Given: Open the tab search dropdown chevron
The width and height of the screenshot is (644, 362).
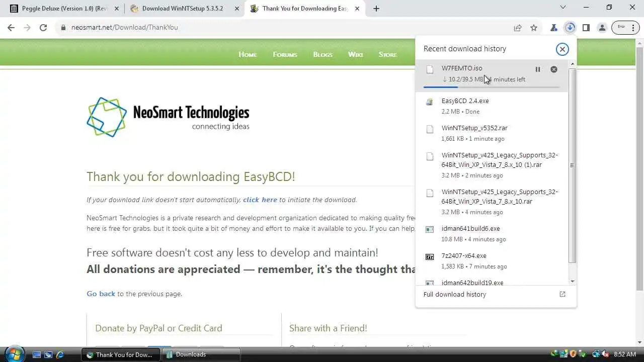Looking at the screenshot, I should tap(563, 7).
